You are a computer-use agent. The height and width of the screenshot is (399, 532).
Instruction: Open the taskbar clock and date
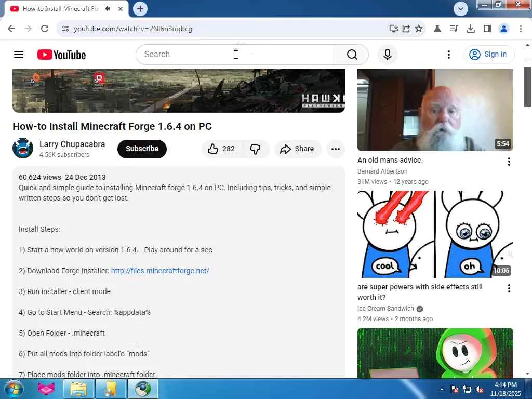pyautogui.click(x=506, y=389)
